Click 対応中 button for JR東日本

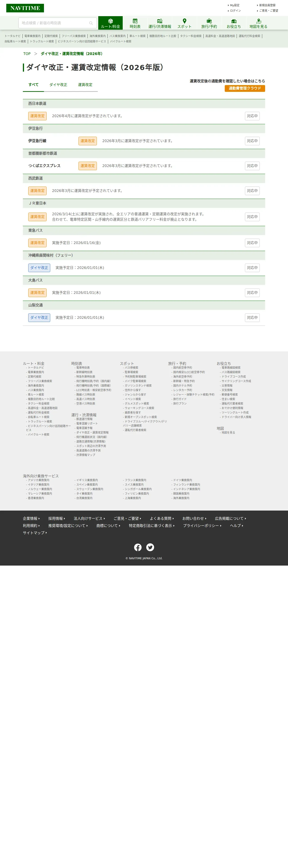click(x=252, y=217)
